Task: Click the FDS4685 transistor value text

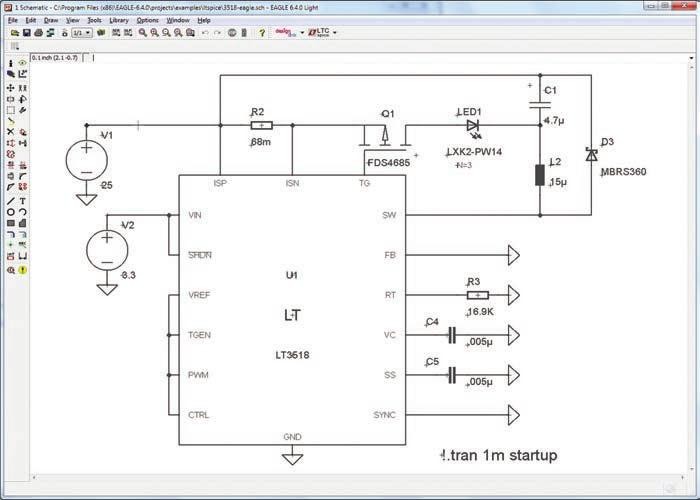Action: coord(388,163)
